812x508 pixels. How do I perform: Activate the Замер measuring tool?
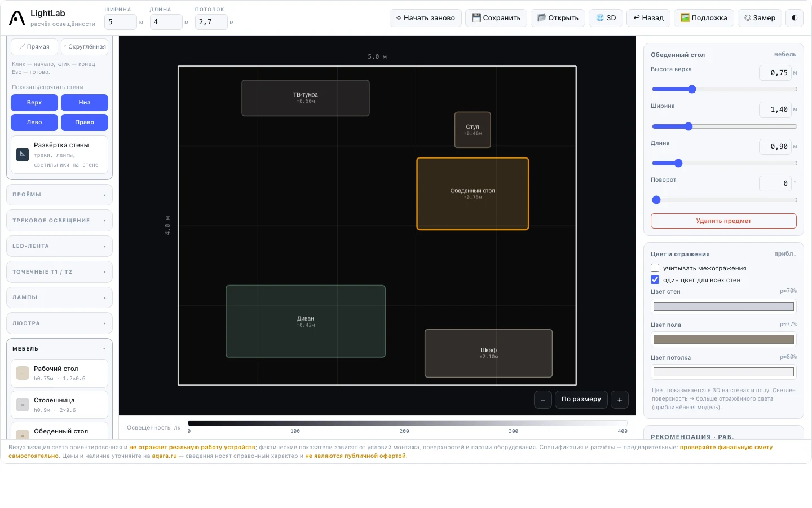click(x=760, y=18)
